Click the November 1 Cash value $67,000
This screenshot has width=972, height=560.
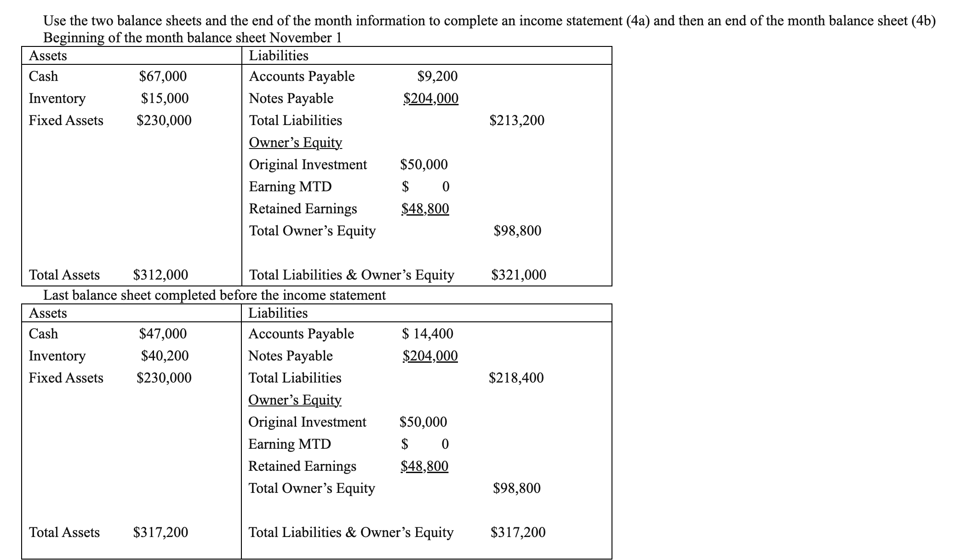pyautogui.click(x=163, y=76)
